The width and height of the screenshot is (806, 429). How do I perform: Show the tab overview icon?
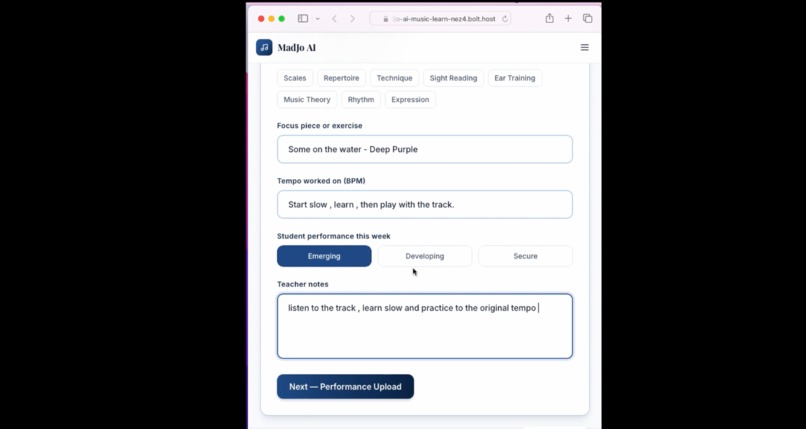[x=588, y=18]
